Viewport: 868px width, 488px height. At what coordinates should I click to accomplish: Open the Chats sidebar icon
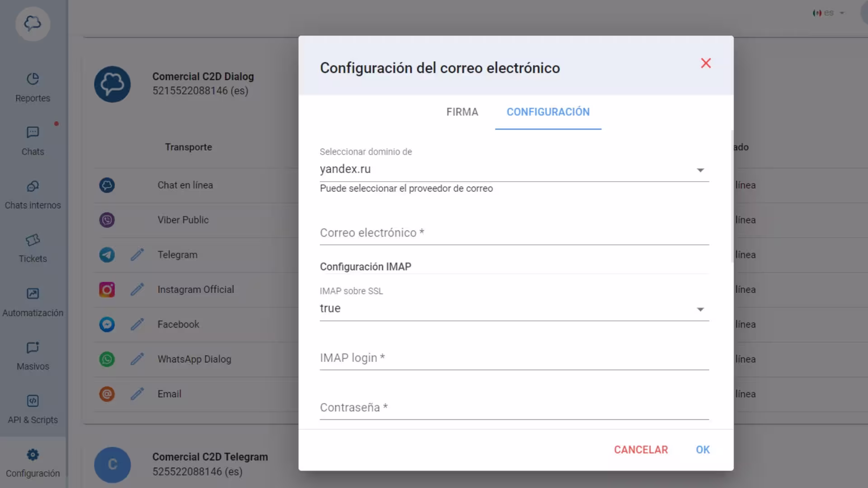(x=33, y=132)
